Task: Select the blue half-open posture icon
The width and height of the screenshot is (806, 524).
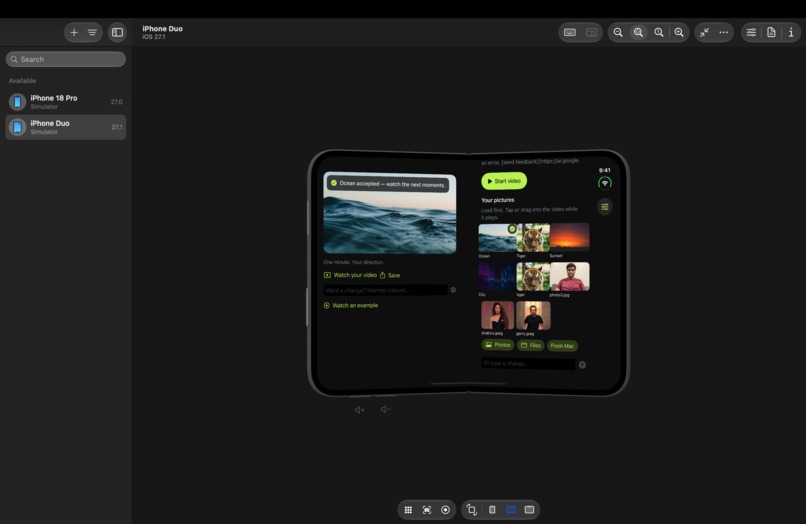Action: (x=511, y=510)
